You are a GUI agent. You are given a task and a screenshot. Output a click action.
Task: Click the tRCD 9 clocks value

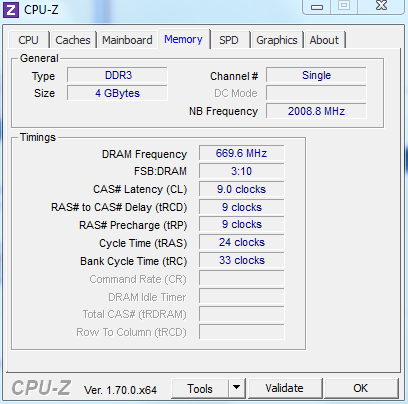tap(242, 207)
